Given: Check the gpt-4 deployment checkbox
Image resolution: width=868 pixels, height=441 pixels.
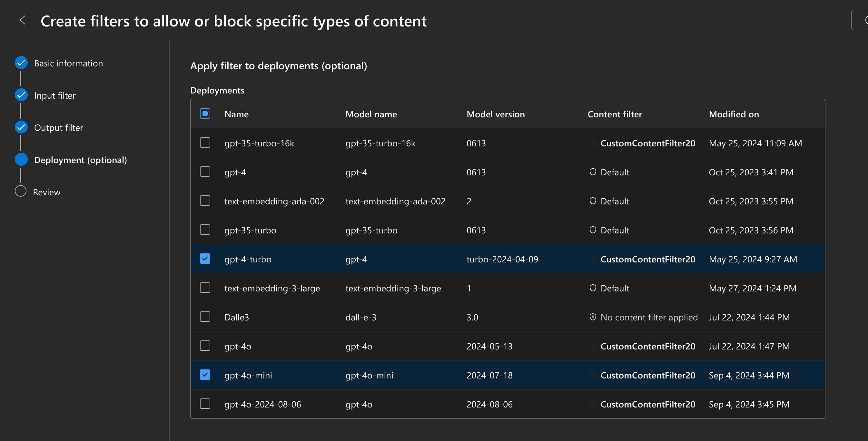Looking at the screenshot, I should coord(205,171).
